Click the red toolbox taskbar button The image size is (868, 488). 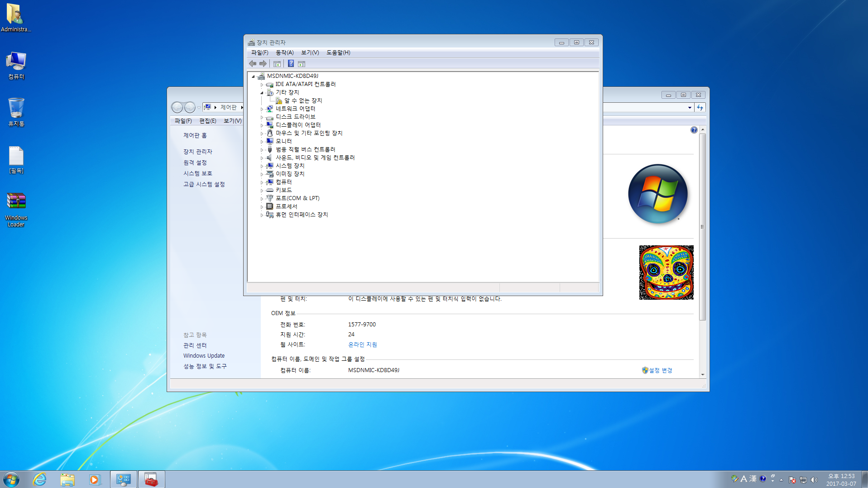pyautogui.click(x=151, y=479)
